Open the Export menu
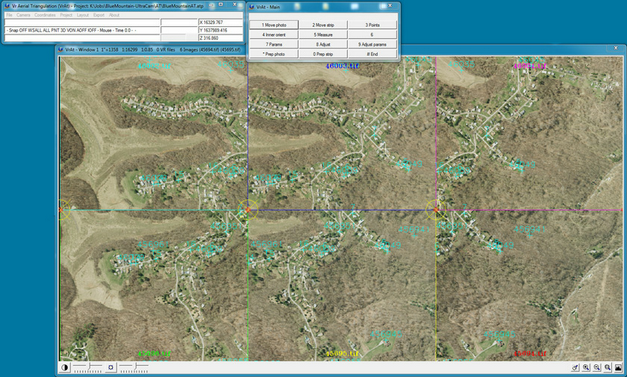 tap(99, 15)
